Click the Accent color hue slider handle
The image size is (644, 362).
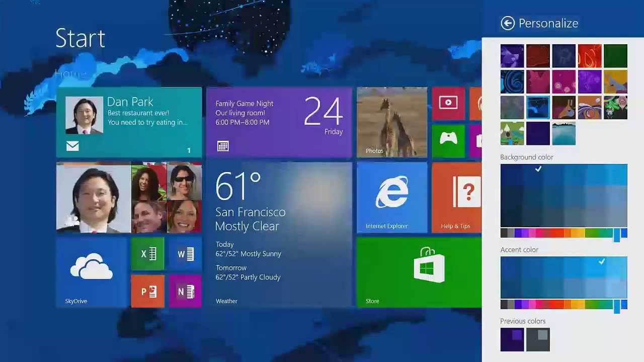click(x=617, y=306)
